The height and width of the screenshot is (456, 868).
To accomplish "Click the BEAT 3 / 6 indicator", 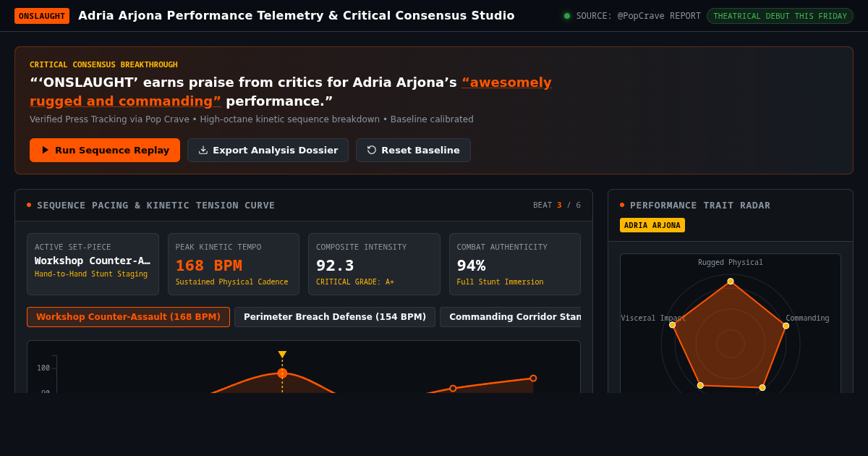I will click(557, 205).
